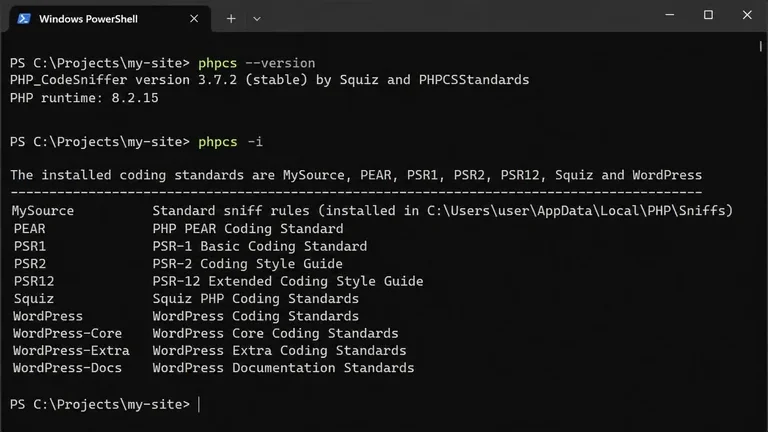Click 'WordPress Extra Coding Standards' description

pos(279,351)
